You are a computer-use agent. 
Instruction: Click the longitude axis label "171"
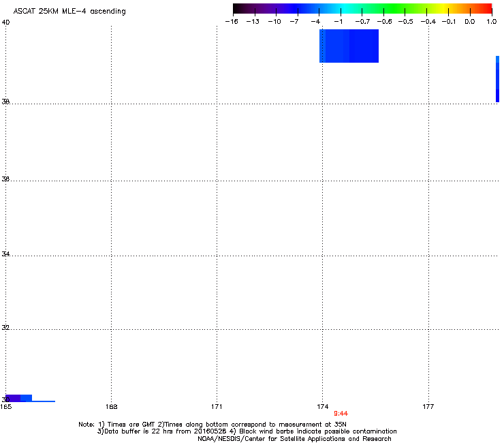[217, 407]
